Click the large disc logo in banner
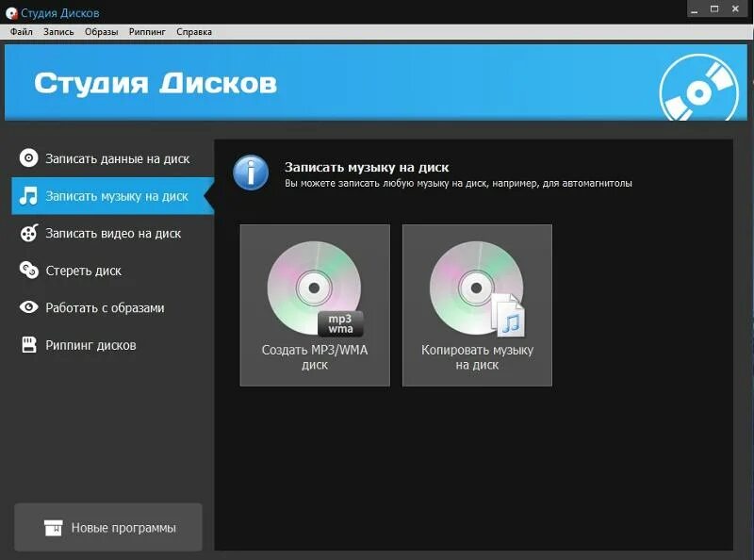This screenshot has height=560, width=754. tap(698, 88)
